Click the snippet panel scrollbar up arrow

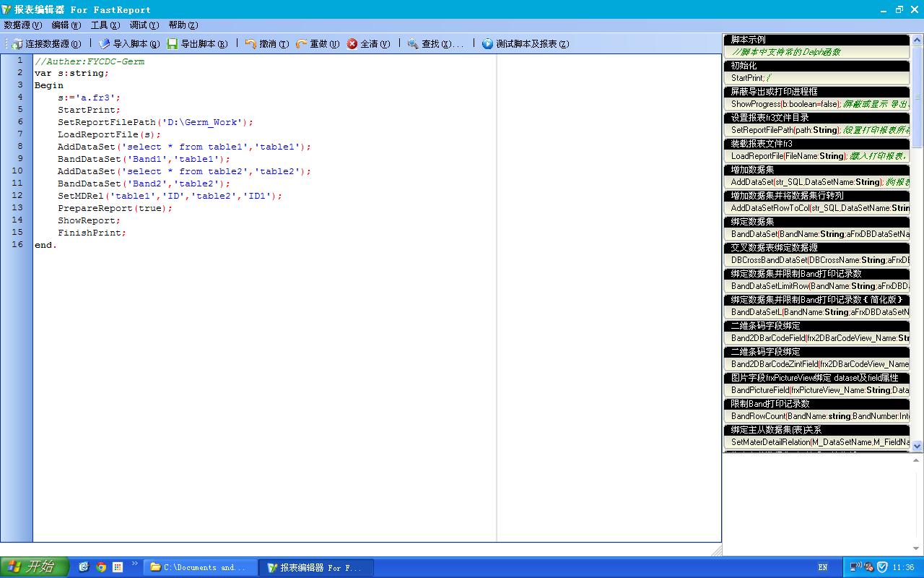click(x=918, y=40)
